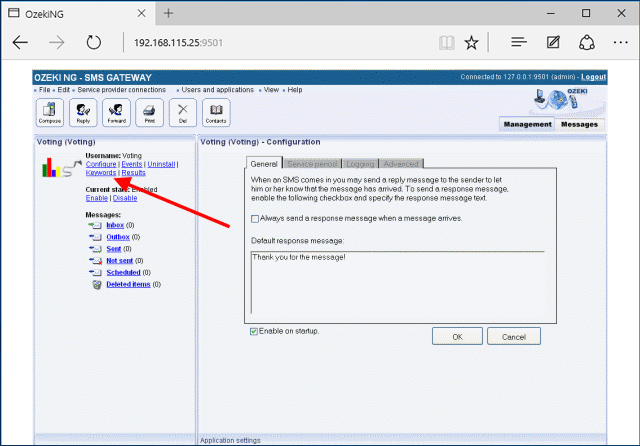Select the General tab
This screenshot has width=640, height=446.
(x=264, y=164)
